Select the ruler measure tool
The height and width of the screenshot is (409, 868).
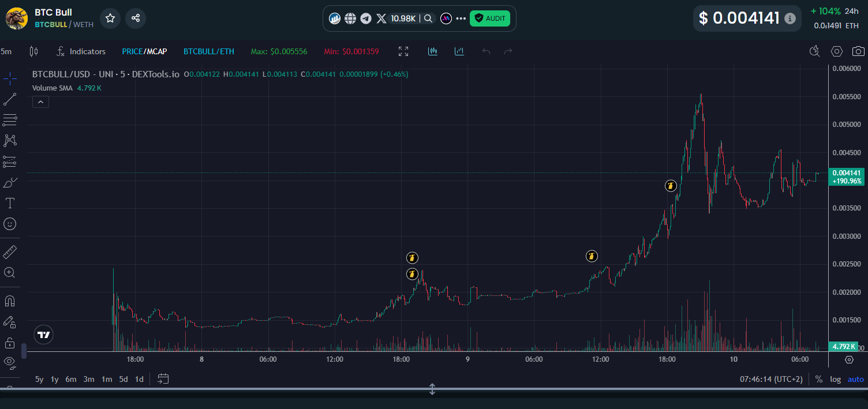click(x=10, y=252)
